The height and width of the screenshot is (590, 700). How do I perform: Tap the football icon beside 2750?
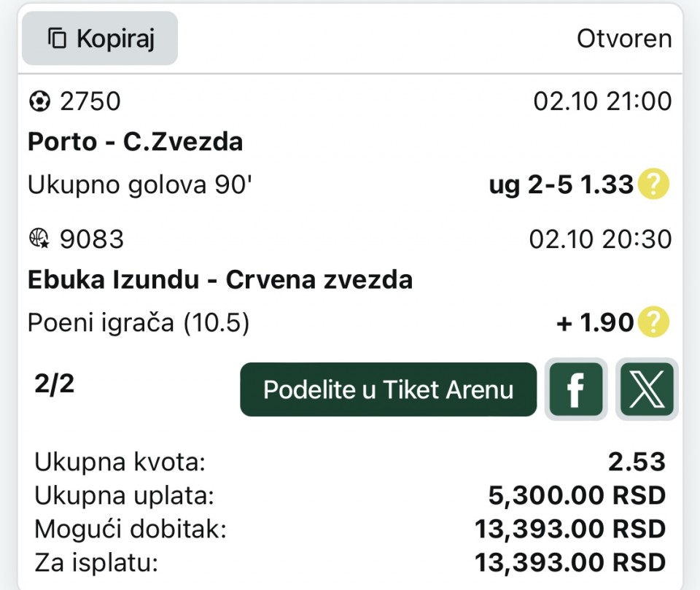tap(38, 102)
